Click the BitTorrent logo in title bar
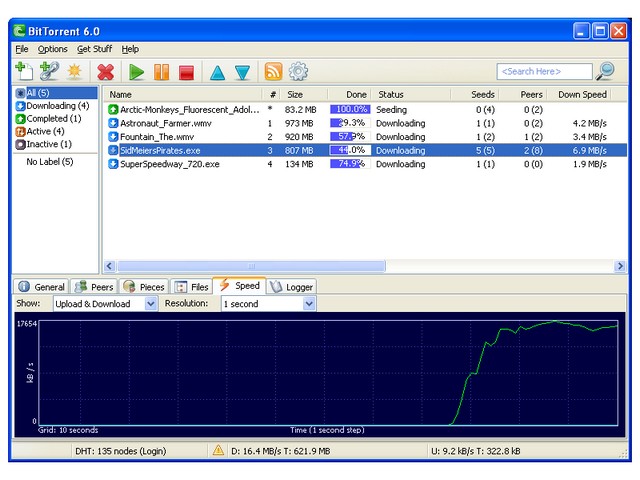 pos(19,31)
